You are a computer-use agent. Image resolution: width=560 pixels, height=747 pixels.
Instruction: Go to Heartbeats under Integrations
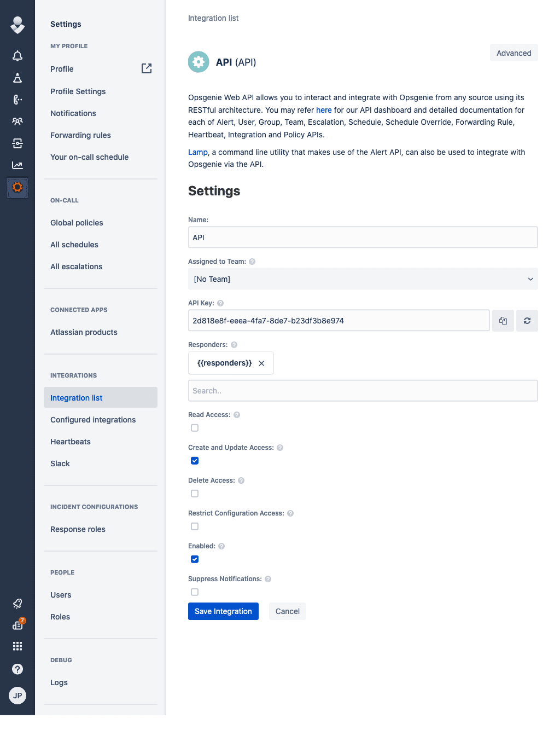70,442
